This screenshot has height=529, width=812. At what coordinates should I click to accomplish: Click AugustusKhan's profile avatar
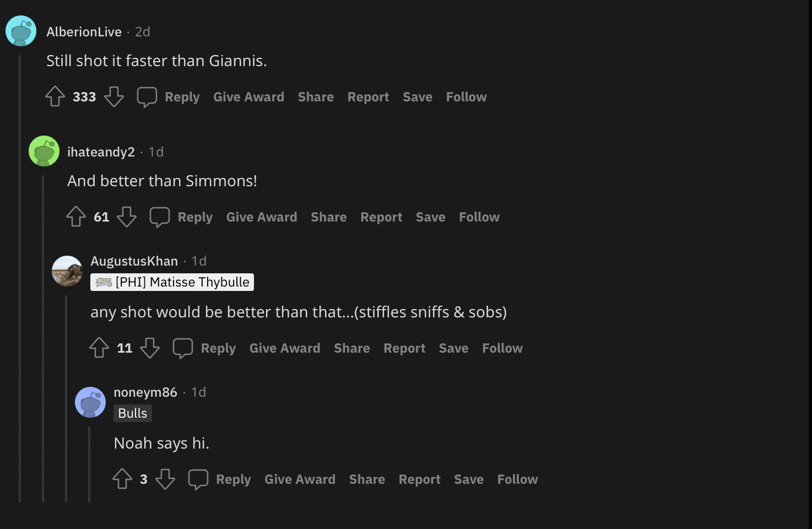(x=67, y=271)
